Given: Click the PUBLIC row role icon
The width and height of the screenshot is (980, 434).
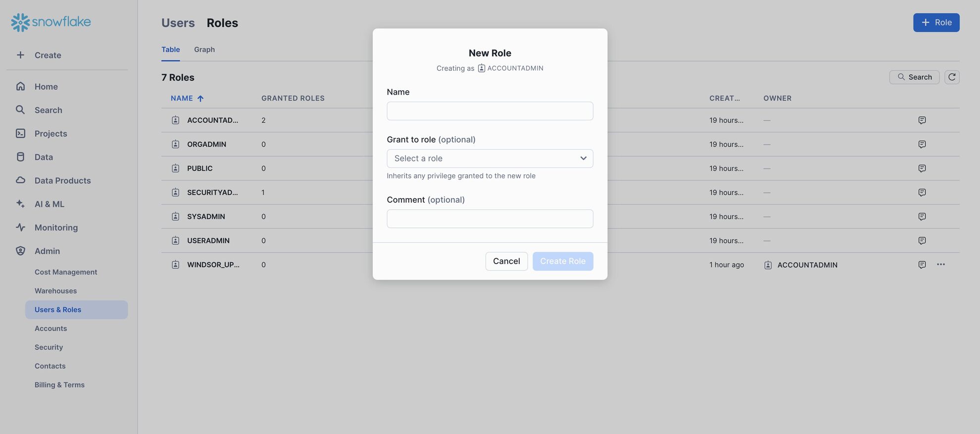Looking at the screenshot, I should [175, 168].
